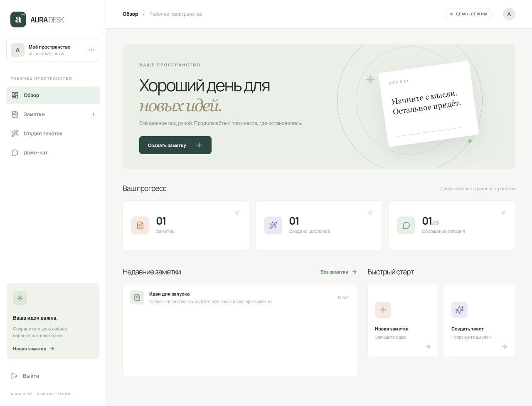Click the chat bubble icon for Демо-чат
This screenshot has height=406, width=532.
[15, 153]
